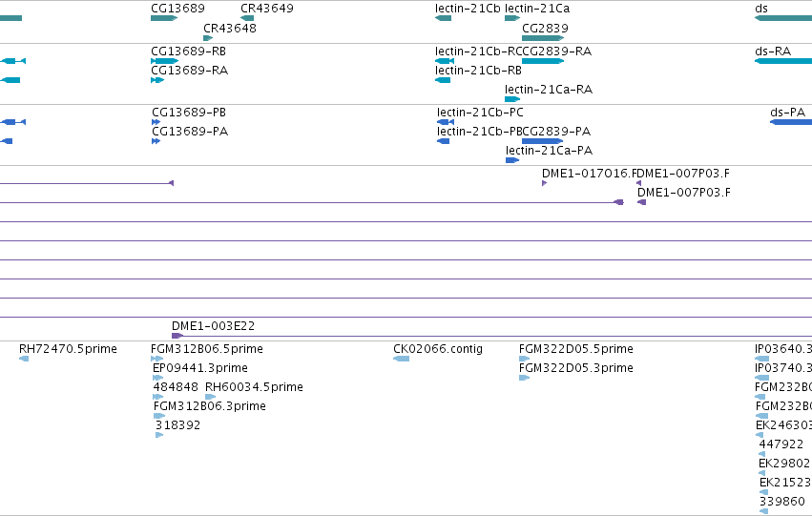812x516 pixels.
Task: Select the FGM312B06.5prime EST label
Action: [207, 348]
